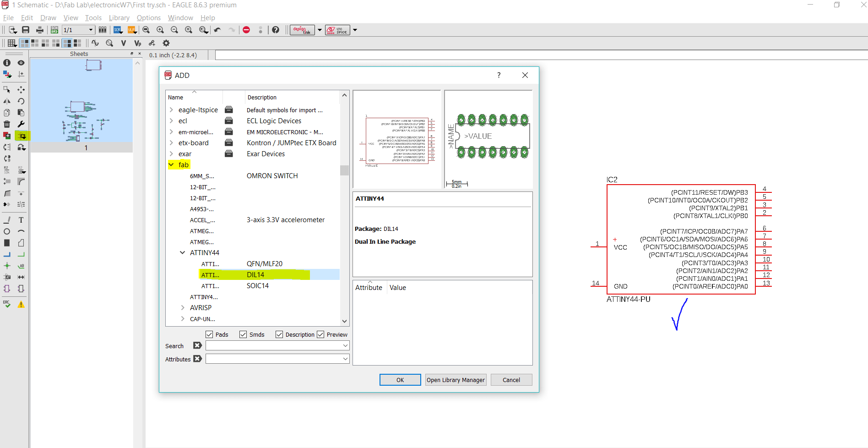Select the Label tool
The image size is (868, 448).
[21, 266]
